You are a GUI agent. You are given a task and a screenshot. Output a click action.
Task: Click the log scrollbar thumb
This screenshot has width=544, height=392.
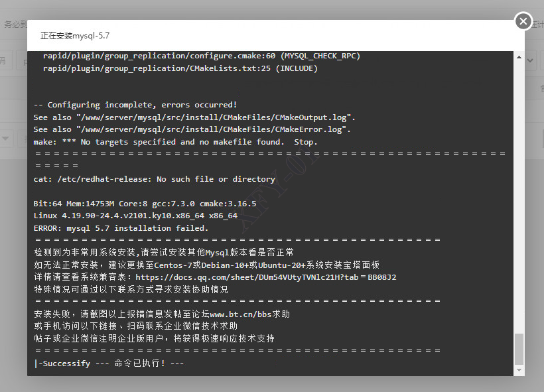click(x=519, y=349)
